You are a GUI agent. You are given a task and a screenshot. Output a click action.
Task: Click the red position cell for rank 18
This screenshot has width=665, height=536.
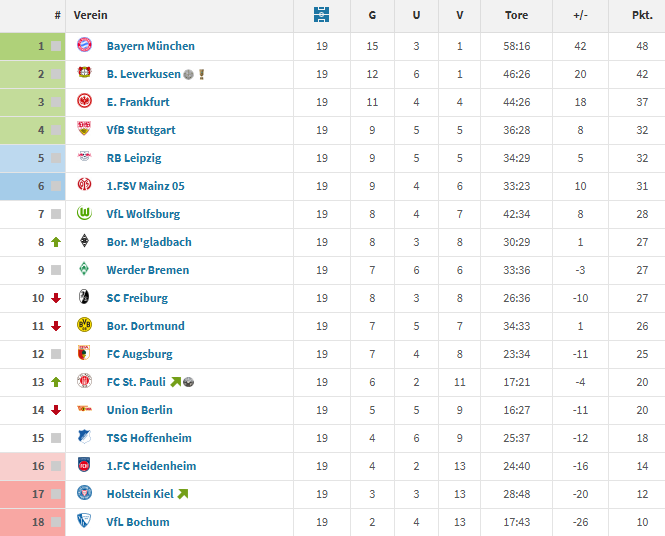pos(32,522)
